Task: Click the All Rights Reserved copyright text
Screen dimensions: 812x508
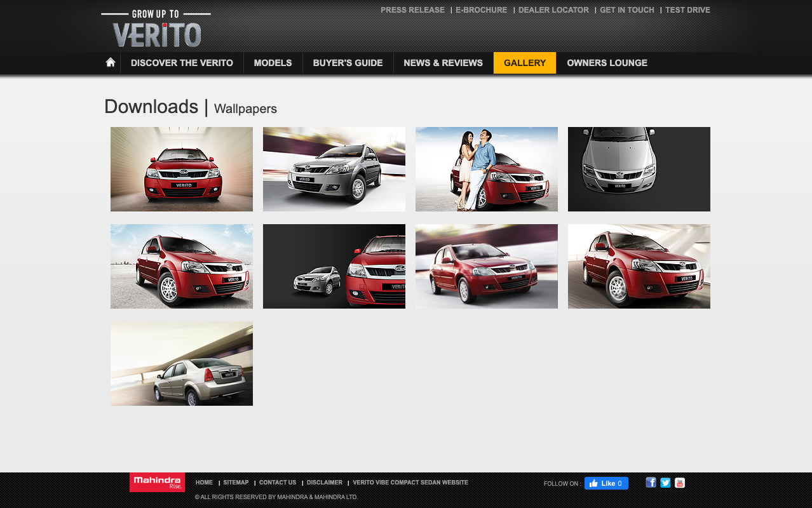Action: (276, 497)
